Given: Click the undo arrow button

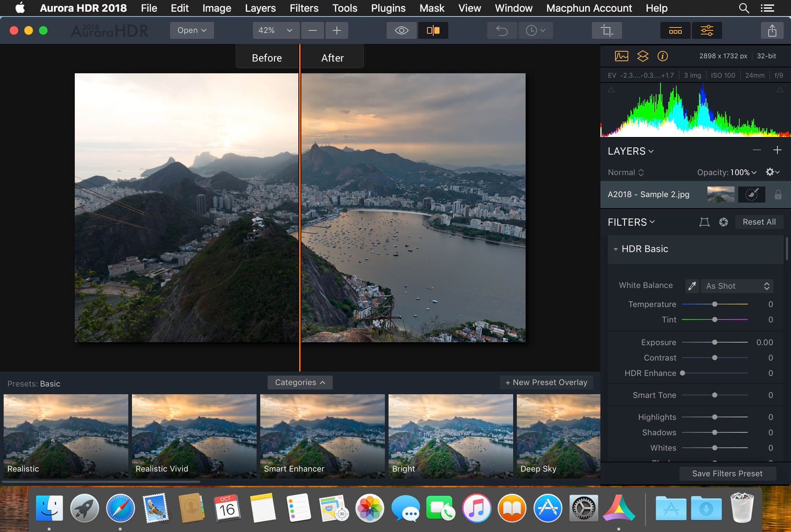Looking at the screenshot, I should click(x=502, y=30).
